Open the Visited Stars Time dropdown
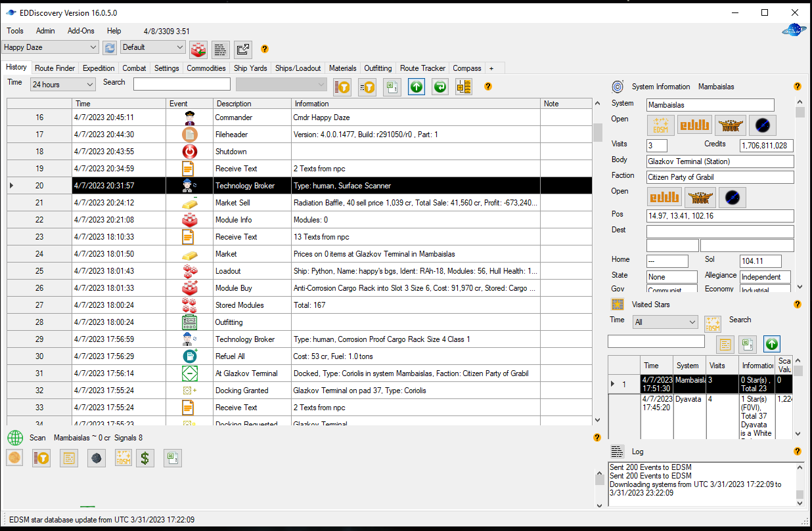This screenshot has width=812, height=531. pos(665,322)
